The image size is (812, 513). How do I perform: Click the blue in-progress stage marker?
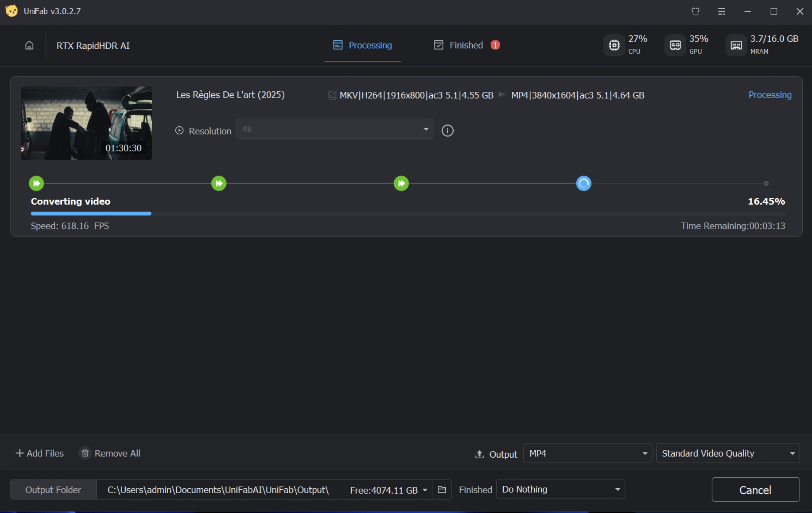coord(584,183)
